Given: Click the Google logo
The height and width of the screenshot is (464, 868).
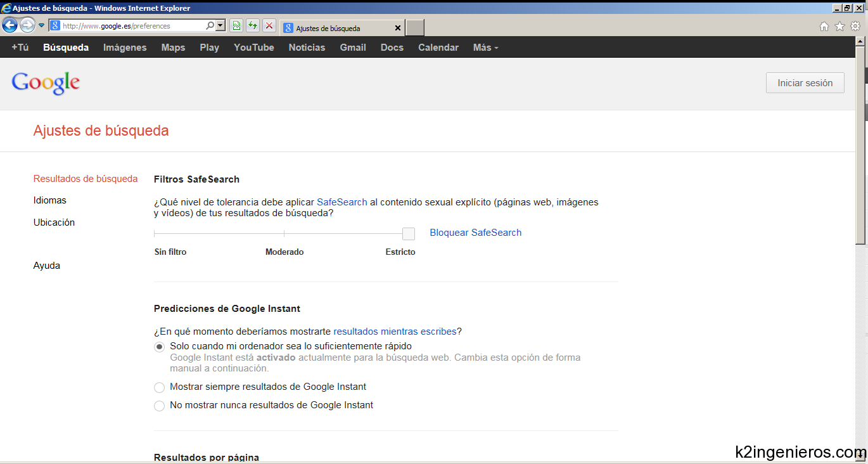Looking at the screenshot, I should tap(46, 83).
